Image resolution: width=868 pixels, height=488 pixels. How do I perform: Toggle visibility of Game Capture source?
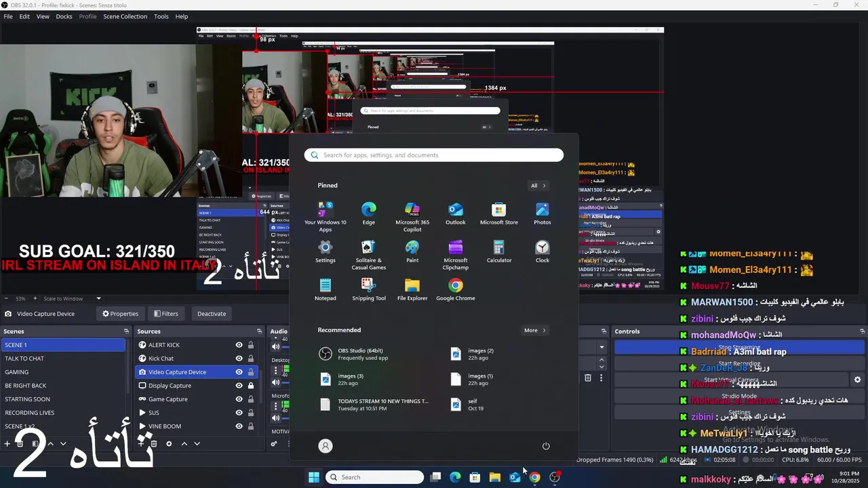[x=239, y=399]
